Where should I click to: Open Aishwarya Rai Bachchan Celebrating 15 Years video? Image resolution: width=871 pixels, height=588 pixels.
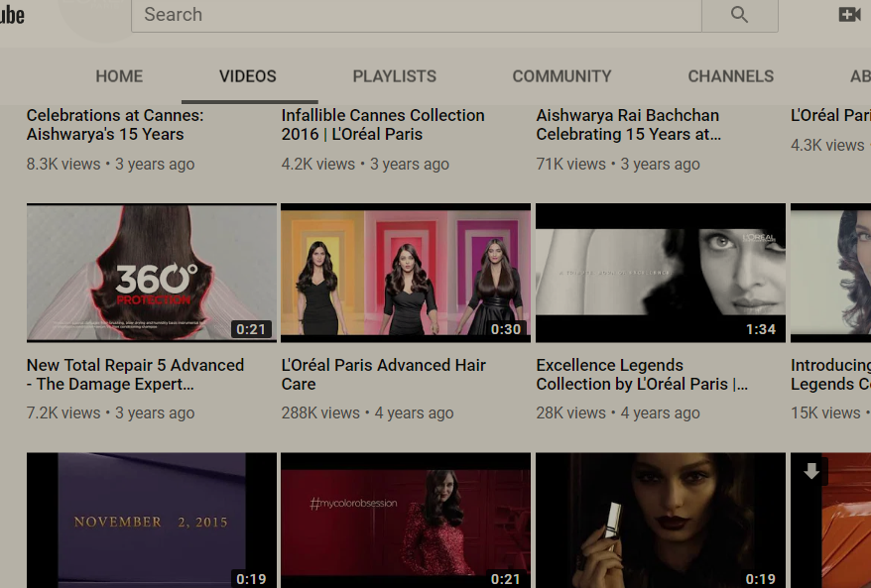click(x=628, y=125)
